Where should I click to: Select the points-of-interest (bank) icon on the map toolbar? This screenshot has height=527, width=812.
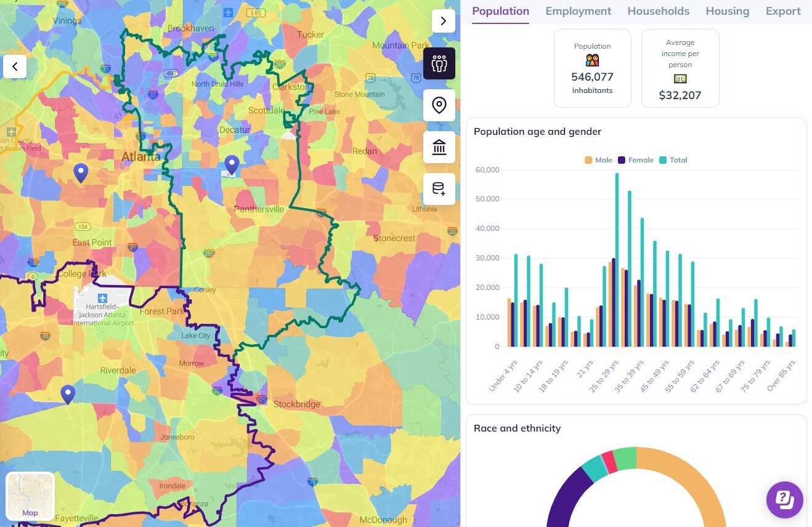439,147
